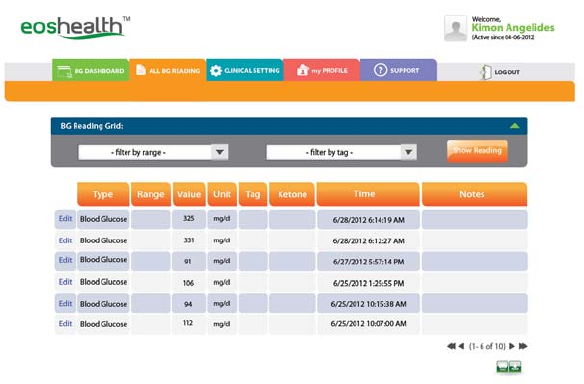This screenshot has height=384, width=584.
Task: Go to my Profile tab
Action: (x=321, y=70)
